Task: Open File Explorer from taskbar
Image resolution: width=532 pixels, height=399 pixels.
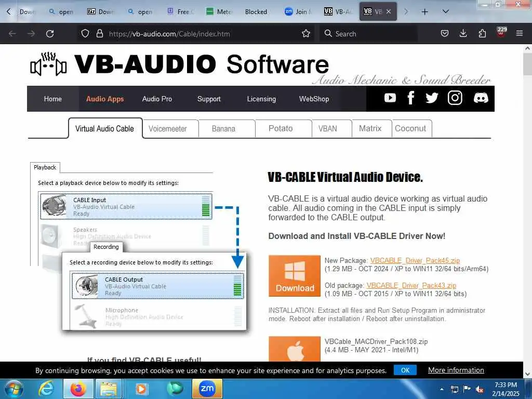Action: (x=109, y=389)
